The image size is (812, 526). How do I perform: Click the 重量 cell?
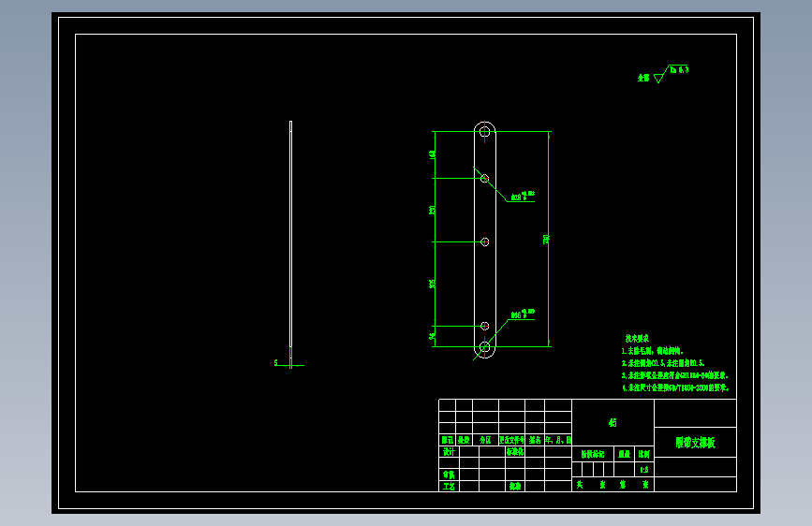[625, 454]
